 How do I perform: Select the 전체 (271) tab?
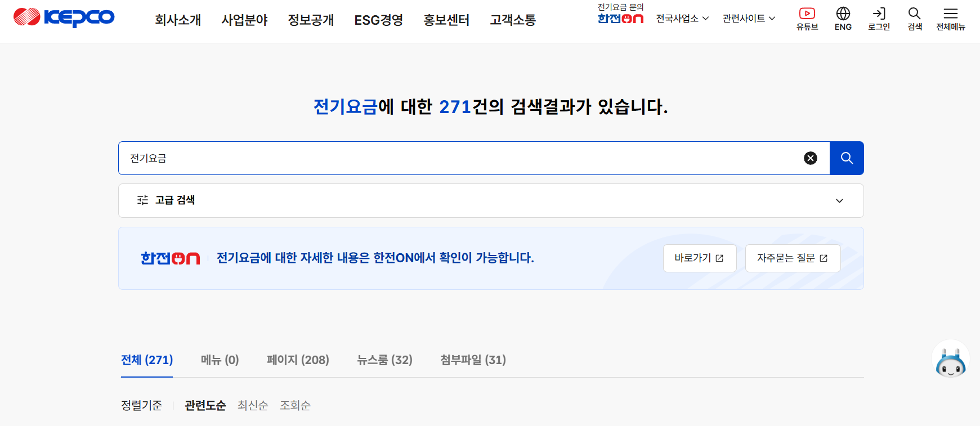click(x=147, y=360)
